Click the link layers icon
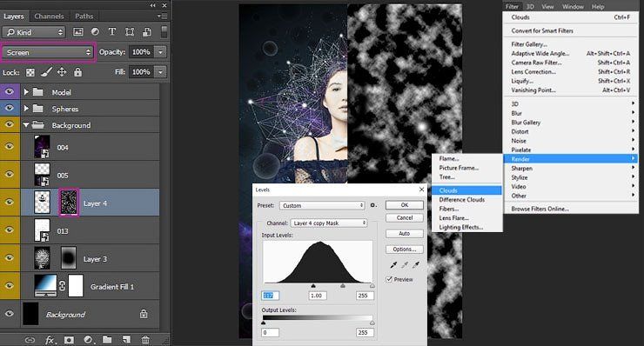Viewport: 644px width, 346px height. click(x=30, y=340)
